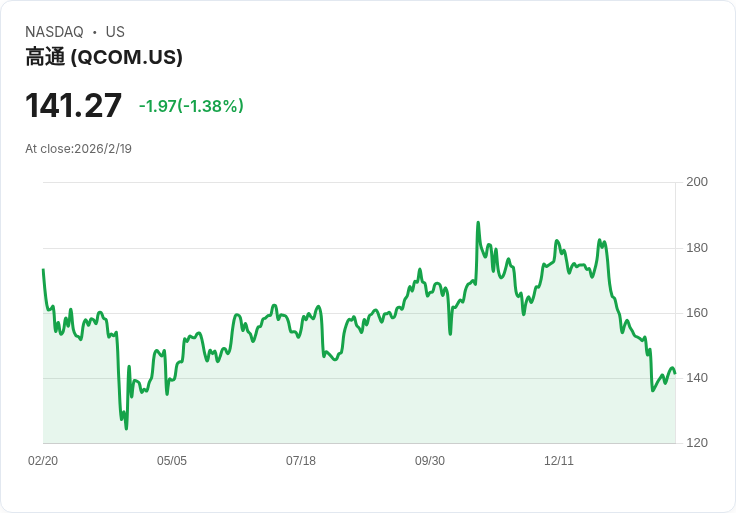
Task: Click the price change -1.97(-1.38%) text
Action: [x=191, y=106]
